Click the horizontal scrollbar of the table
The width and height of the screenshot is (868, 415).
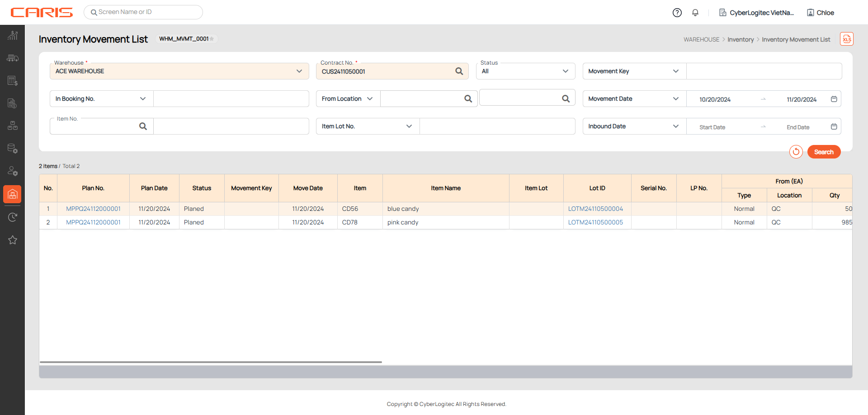click(211, 362)
